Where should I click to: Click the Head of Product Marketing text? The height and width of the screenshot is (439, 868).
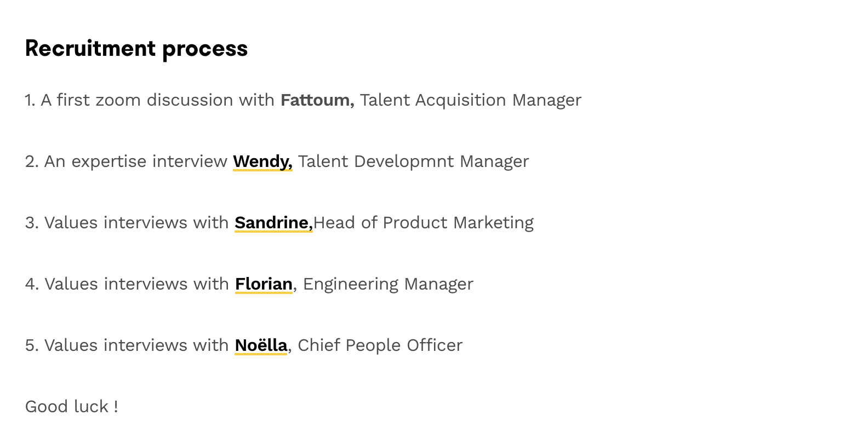[424, 223]
